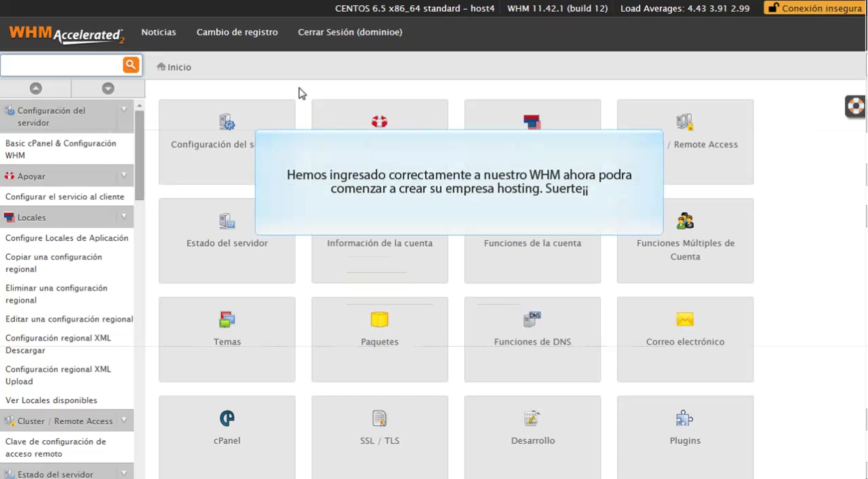Open Estado del servidor tile icon
The height and width of the screenshot is (479, 868).
coord(227,221)
